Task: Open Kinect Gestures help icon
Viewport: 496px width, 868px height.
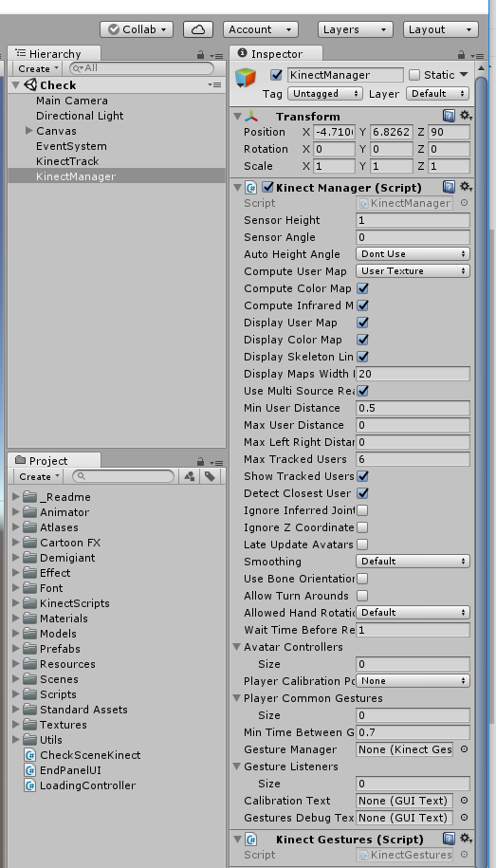Action: pos(449,839)
